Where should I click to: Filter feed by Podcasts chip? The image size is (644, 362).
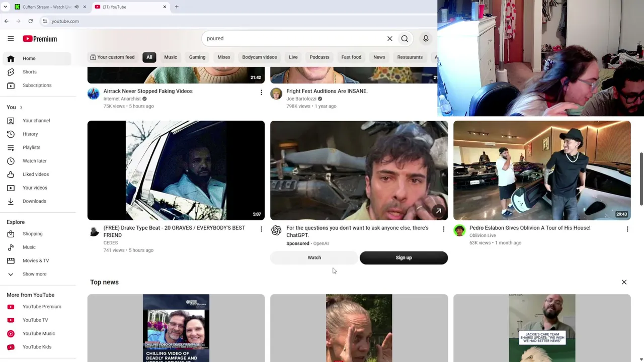pos(319,57)
